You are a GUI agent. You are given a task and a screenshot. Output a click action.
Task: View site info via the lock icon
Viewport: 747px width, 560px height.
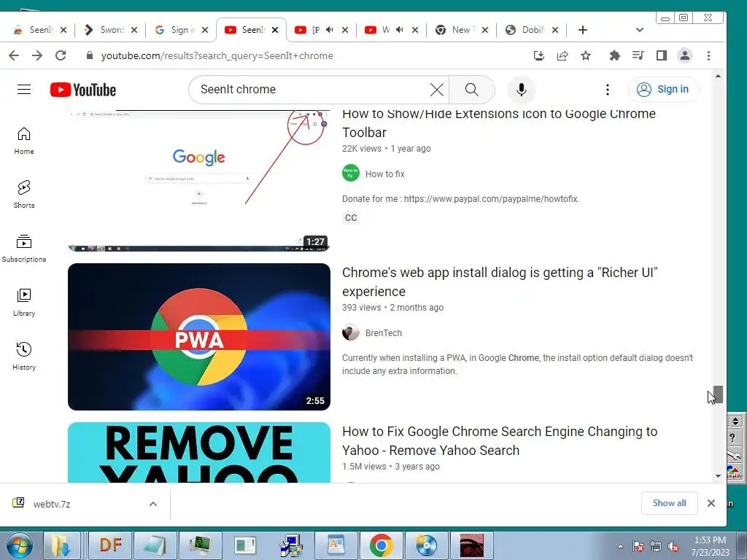pos(90,55)
